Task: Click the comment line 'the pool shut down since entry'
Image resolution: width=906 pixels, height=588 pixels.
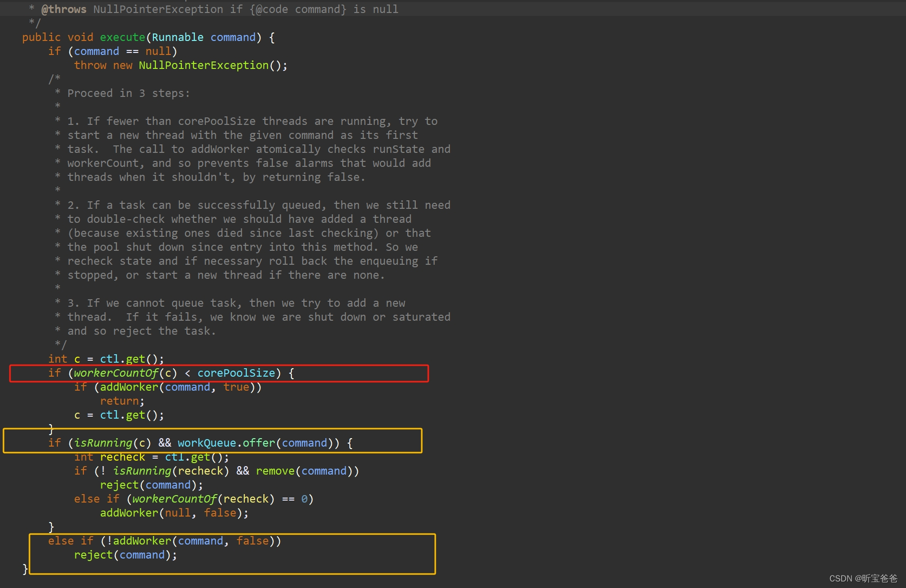Action: pyautogui.click(x=243, y=247)
